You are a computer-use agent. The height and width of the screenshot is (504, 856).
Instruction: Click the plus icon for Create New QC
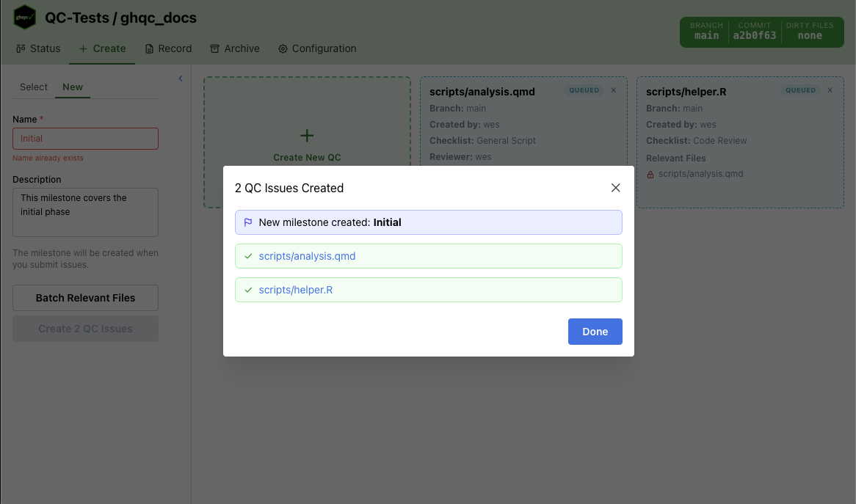coord(307,136)
